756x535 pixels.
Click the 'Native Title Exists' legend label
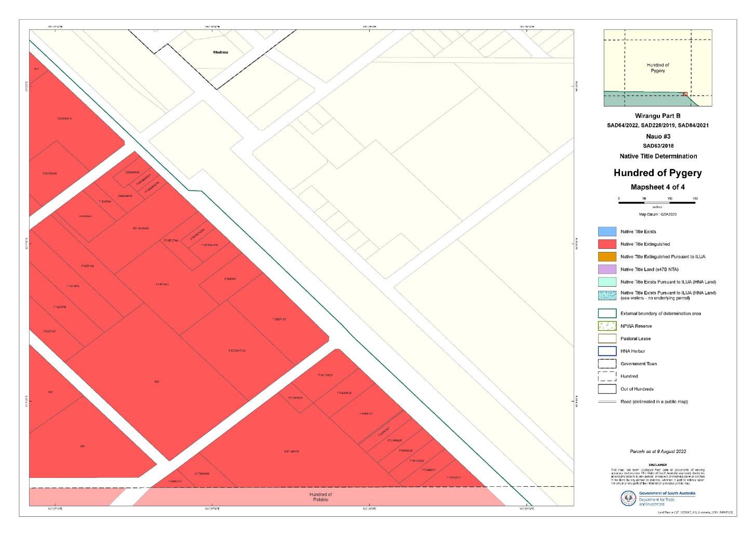click(638, 232)
